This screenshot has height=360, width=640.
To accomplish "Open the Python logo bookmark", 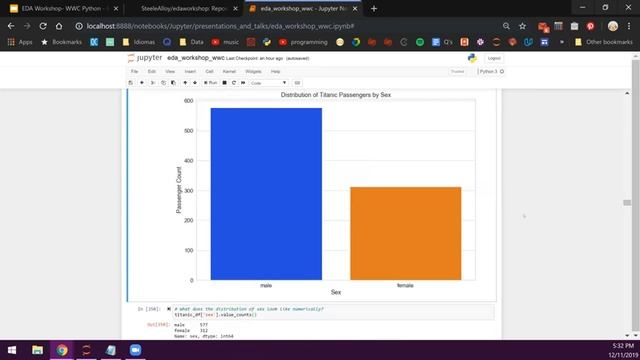I will [267, 42].
